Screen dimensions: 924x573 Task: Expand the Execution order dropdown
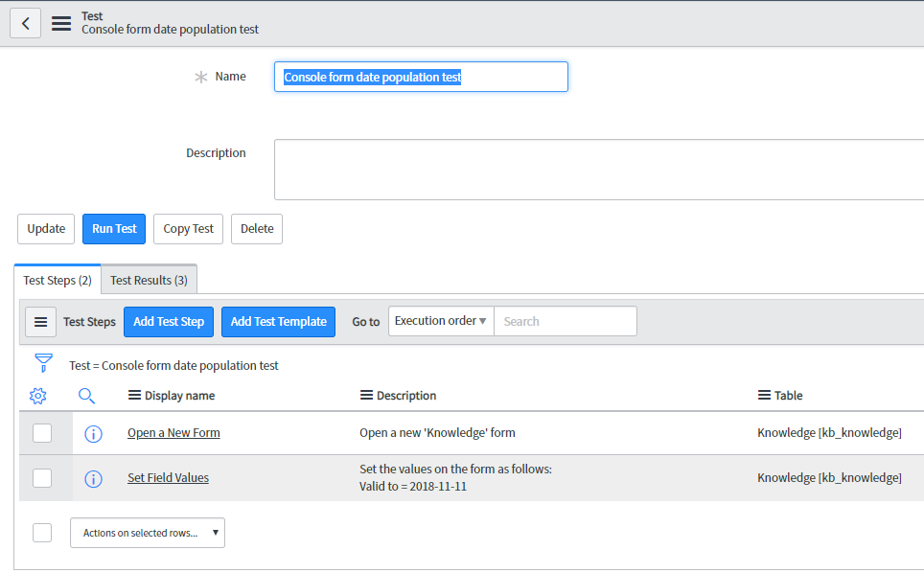[441, 321]
